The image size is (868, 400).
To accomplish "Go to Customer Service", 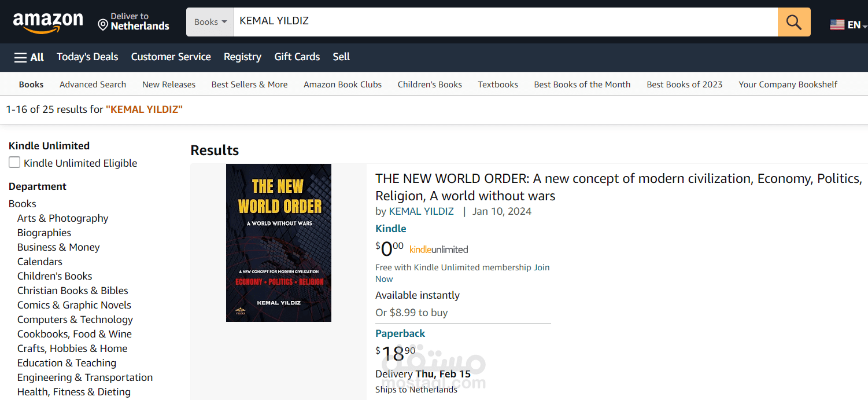I will tap(171, 57).
